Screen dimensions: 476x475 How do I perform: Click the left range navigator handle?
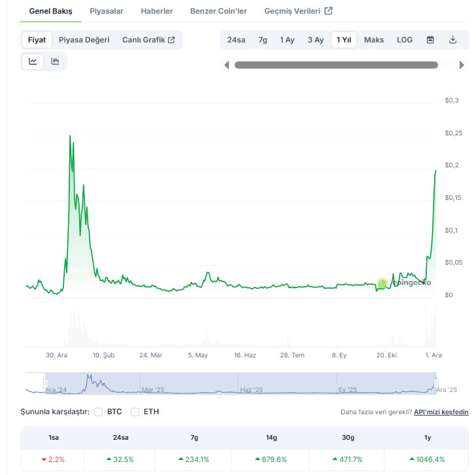pyautogui.click(x=45, y=384)
